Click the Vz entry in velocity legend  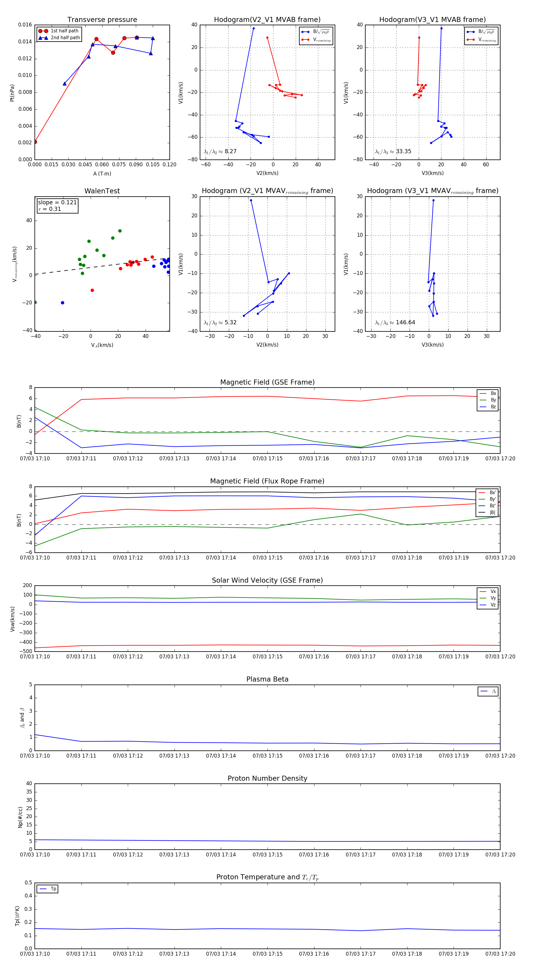pos(488,605)
